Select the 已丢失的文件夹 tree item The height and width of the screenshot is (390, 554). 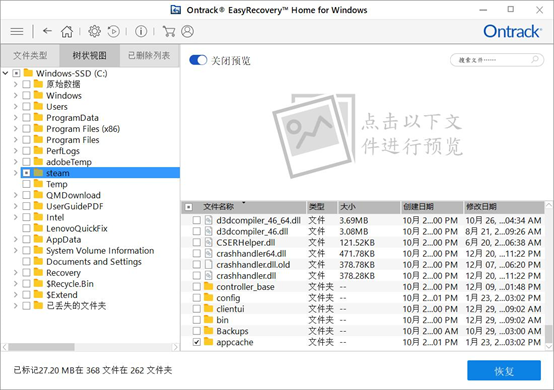point(76,306)
